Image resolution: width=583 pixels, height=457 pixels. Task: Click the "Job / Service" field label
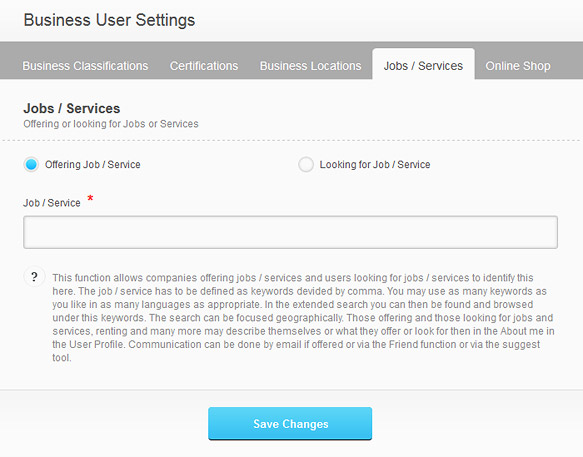tap(52, 203)
